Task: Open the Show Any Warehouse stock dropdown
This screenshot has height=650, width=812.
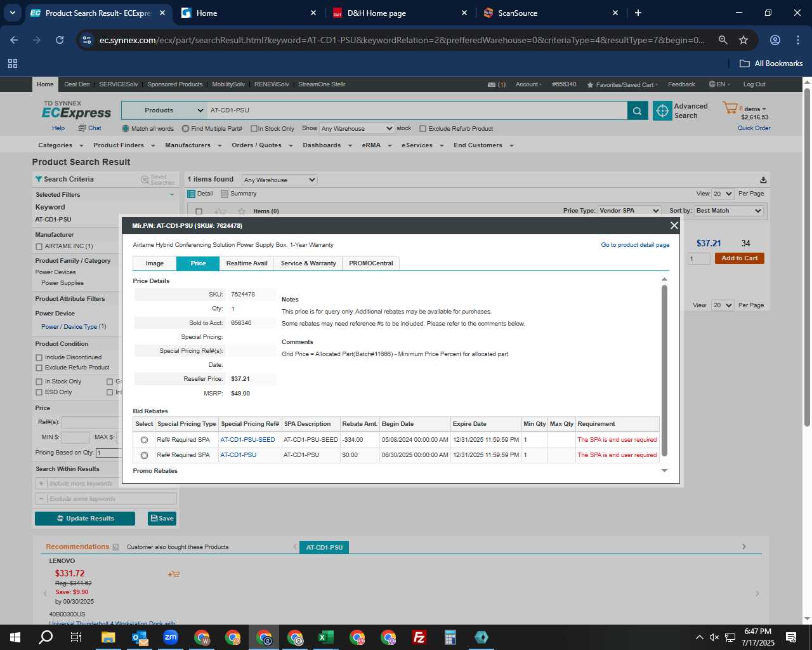Action: click(x=357, y=128)
